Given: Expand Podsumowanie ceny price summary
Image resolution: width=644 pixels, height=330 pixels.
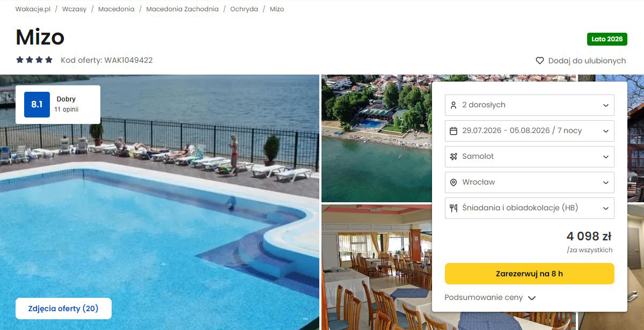Looking at the screenshot, I should point(491,298).
